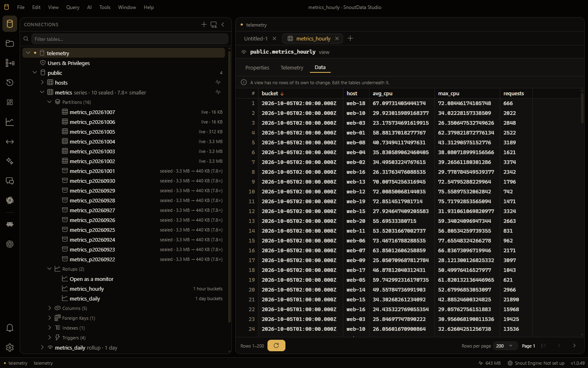The image size is (588, 368).
Task: Click the 643 MB memory indicator
Action: pyautogui.click(x=489, y=363)
